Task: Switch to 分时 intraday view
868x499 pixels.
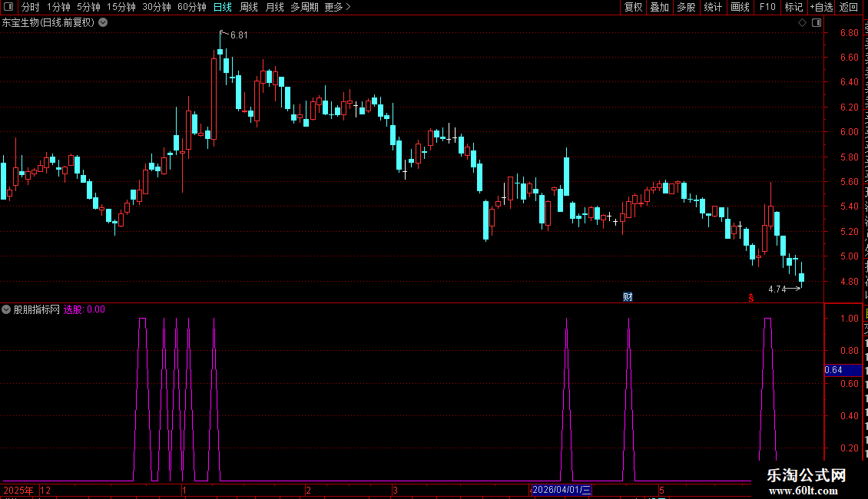Action: pos(31,7)
